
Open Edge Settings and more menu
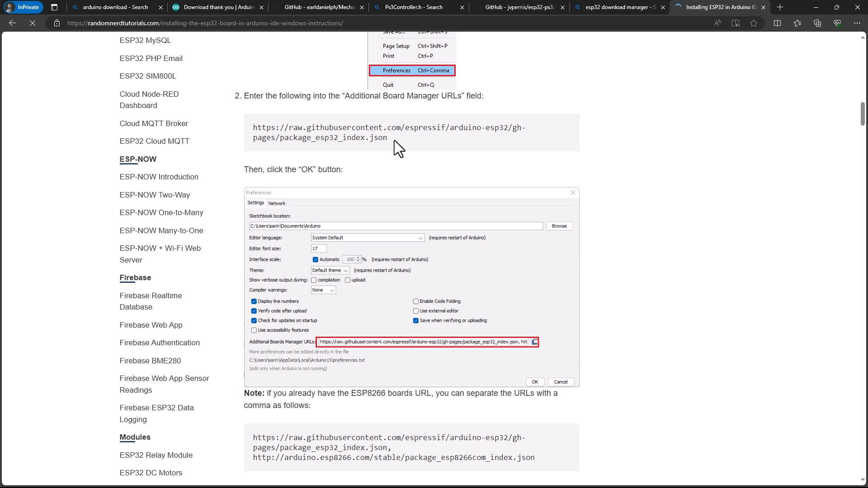(x=857, y=23)
